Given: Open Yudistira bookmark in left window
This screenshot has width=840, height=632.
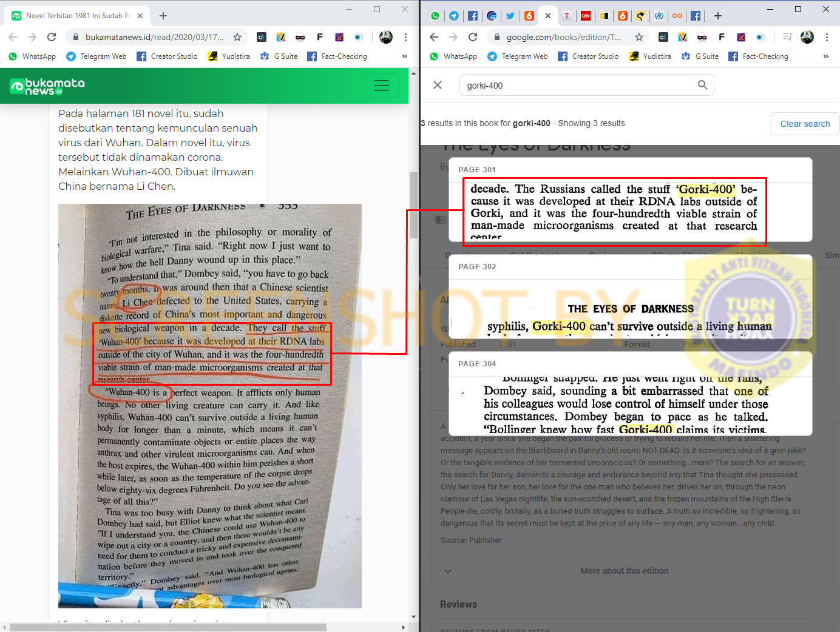Looking at the screenshot, I should pyautogui.click(x=229, y=56).
